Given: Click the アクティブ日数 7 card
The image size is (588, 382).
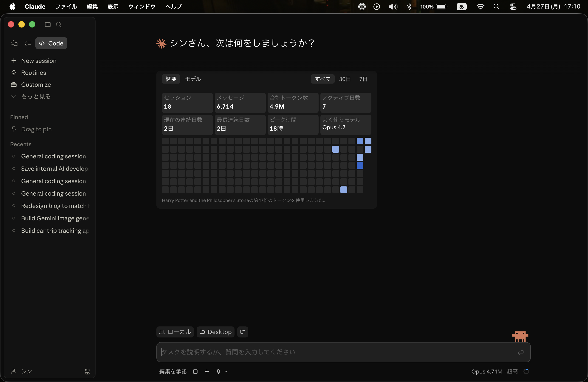Looking at the screenshot, I should tap(346, 103).
